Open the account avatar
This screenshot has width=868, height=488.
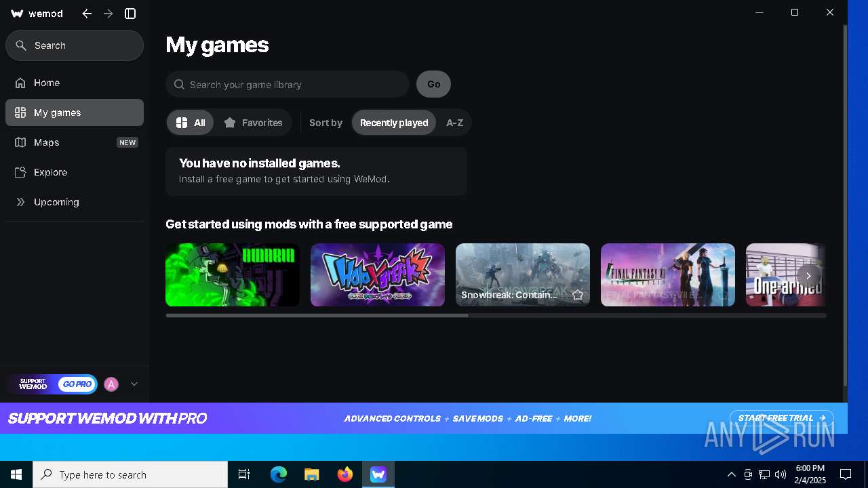pos(111,384)
